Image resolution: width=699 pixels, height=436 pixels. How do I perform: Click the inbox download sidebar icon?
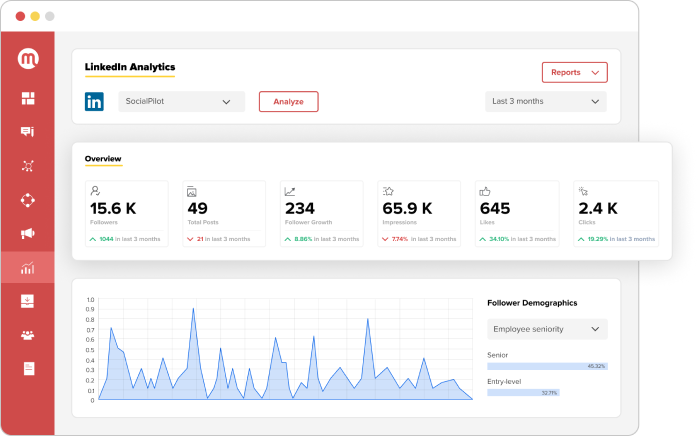pyautogui.click(x=28, y=301)
